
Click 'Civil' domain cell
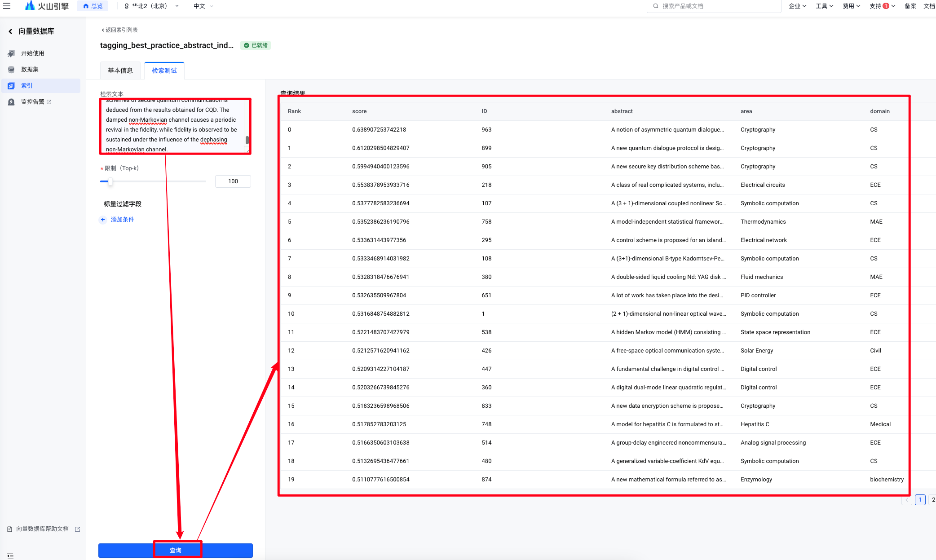(875, 351)
